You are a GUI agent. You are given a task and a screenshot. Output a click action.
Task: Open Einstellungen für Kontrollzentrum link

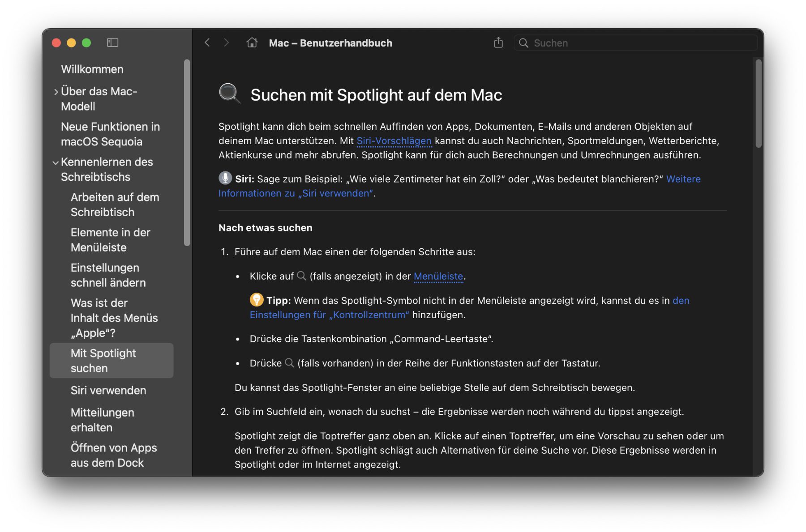(329, 315)
